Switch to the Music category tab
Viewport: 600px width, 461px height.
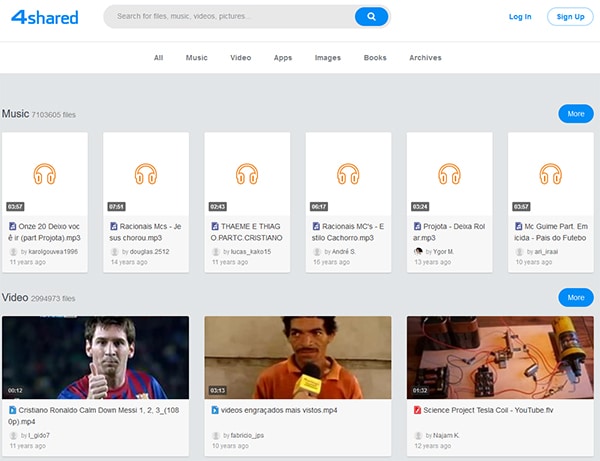[197, 58]
